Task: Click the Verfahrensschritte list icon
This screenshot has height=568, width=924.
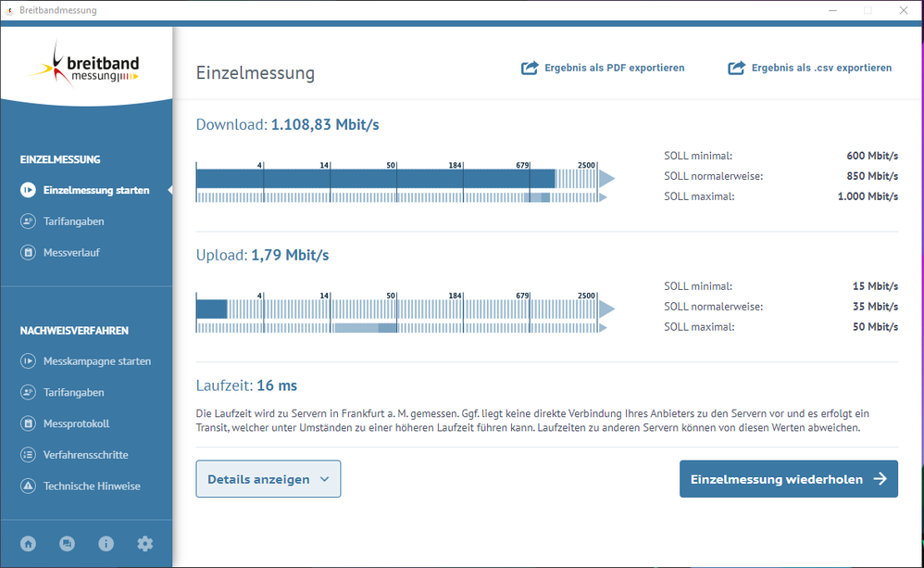Action: 28,455
